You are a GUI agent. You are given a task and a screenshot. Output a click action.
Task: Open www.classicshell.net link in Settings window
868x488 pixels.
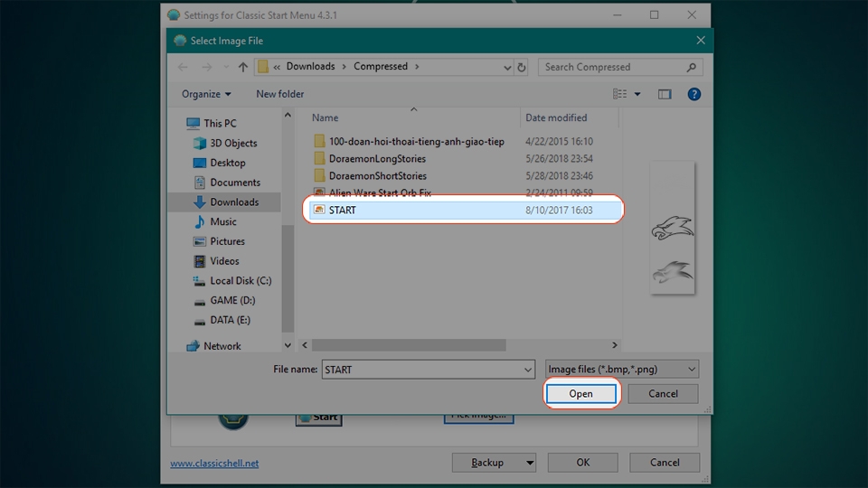click(x=214, y=463)
